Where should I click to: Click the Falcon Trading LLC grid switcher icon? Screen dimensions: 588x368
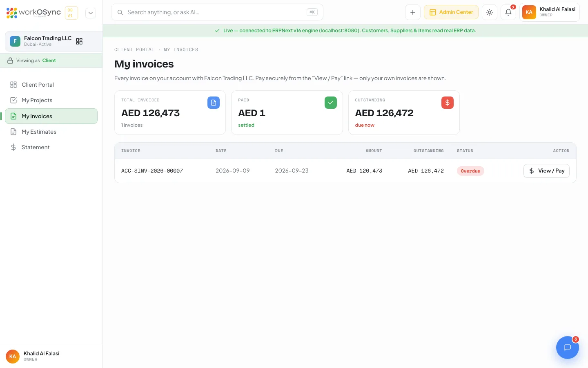pos(79,41)
